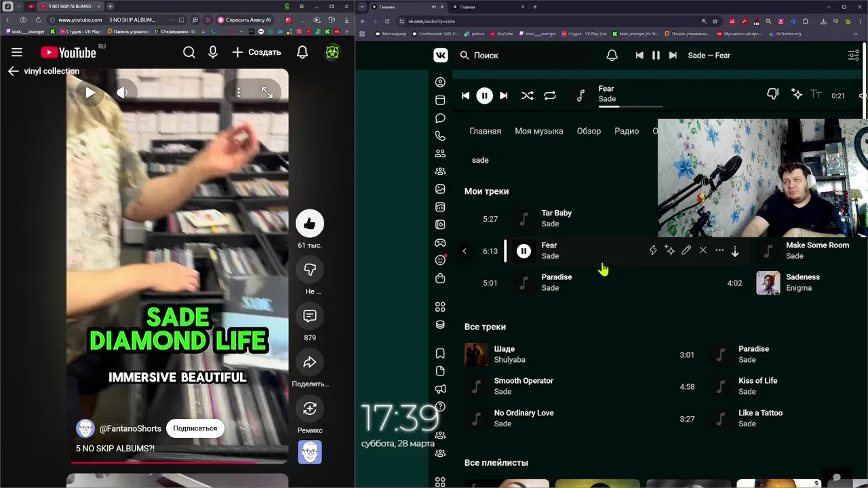Open VK bookmarks icon in sidebar

pyautogui.click(x=440, y=353)
